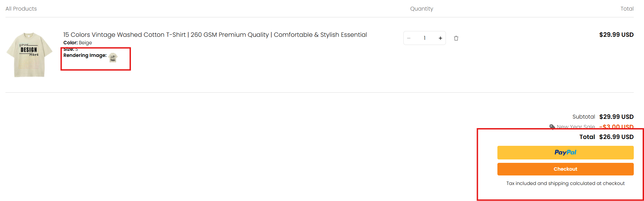The image size is (644, 201).
Task: View the small Rendering Image preview
Action: [113, 58]
